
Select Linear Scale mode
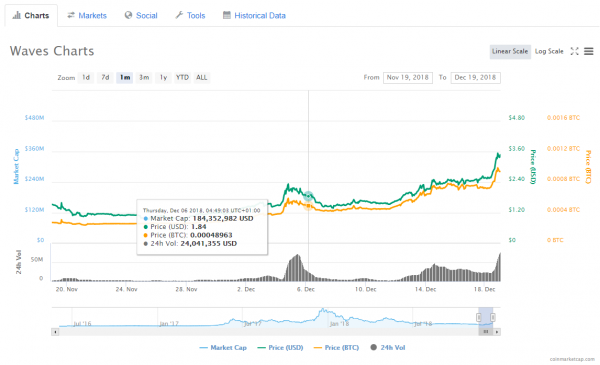(x=510, y=51)
